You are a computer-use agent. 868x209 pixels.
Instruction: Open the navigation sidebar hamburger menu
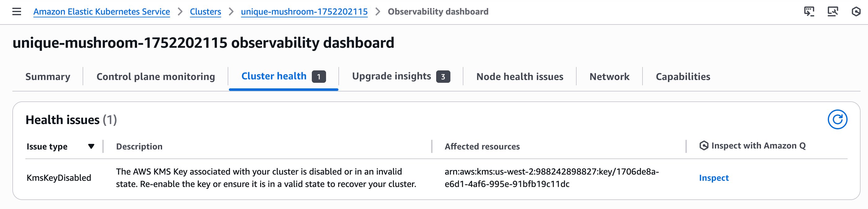(16, 11)
